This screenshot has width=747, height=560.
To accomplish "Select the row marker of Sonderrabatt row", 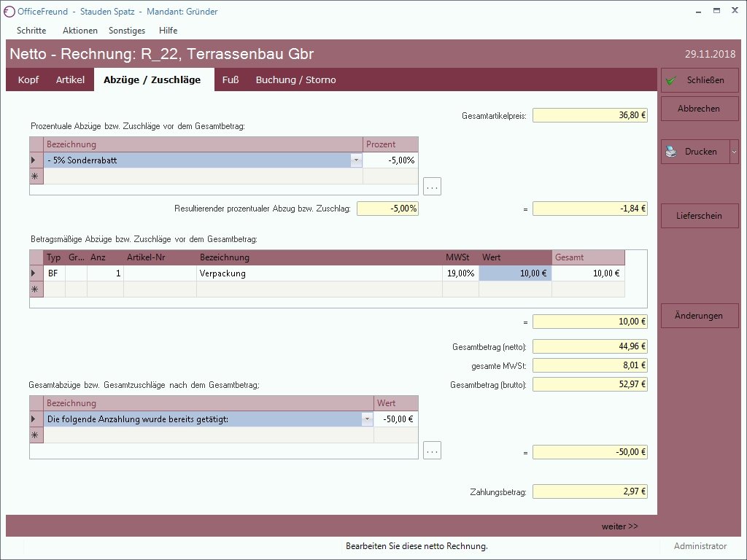I will coord(36,160).
